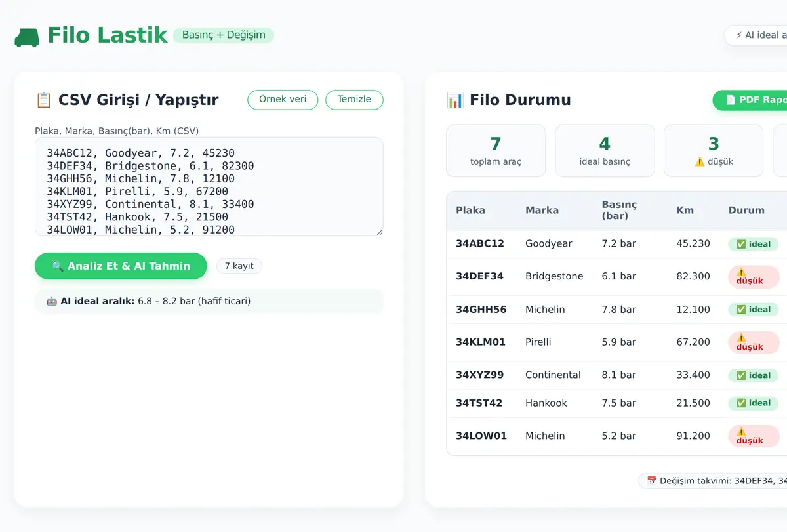Viewport: 787px width, 532px height.
Task: Click inside the CSV data textarea
Action: [x=209, y=186]
